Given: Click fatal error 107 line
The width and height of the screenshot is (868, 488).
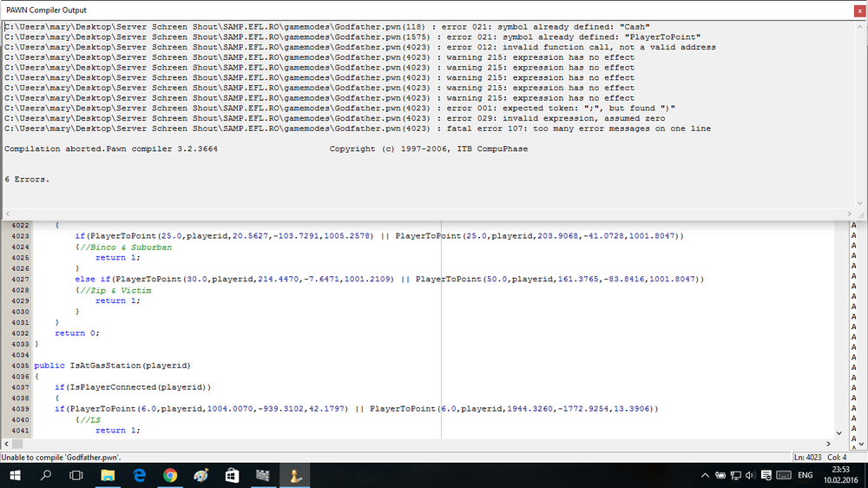Looking at the screenshot, I should coord(358,129).
